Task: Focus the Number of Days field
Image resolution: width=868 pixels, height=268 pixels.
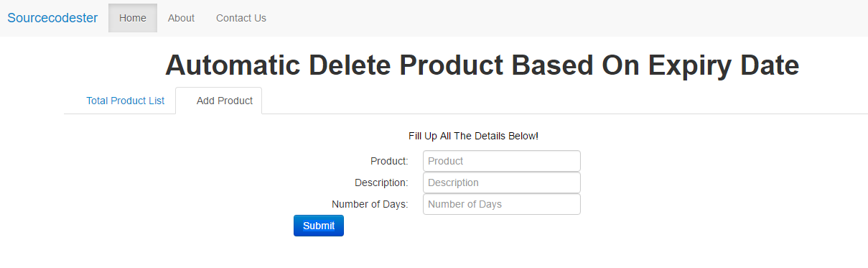Action: [502, 204]
